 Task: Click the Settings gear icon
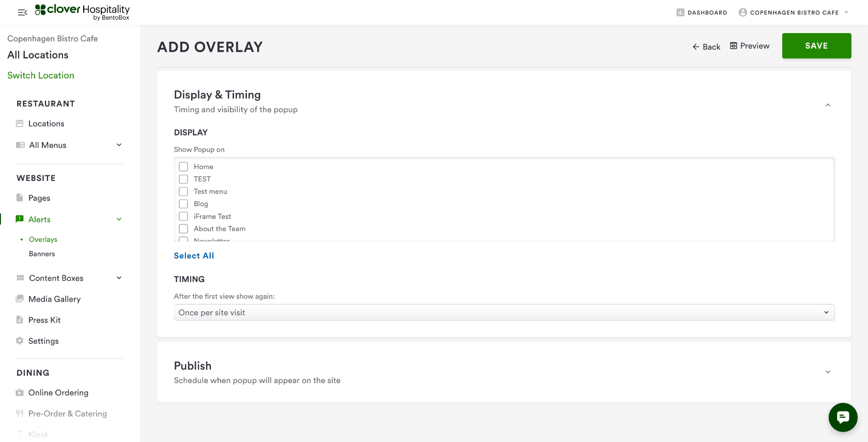click(x=20, y=341)
